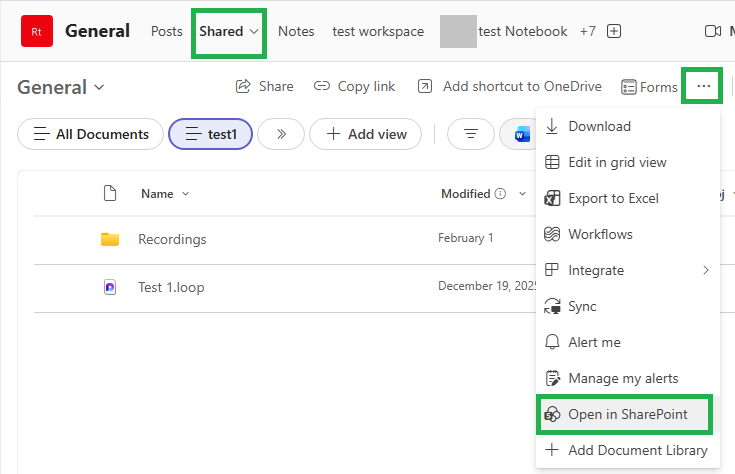Click the chain link icon

[x=322, y=86]
